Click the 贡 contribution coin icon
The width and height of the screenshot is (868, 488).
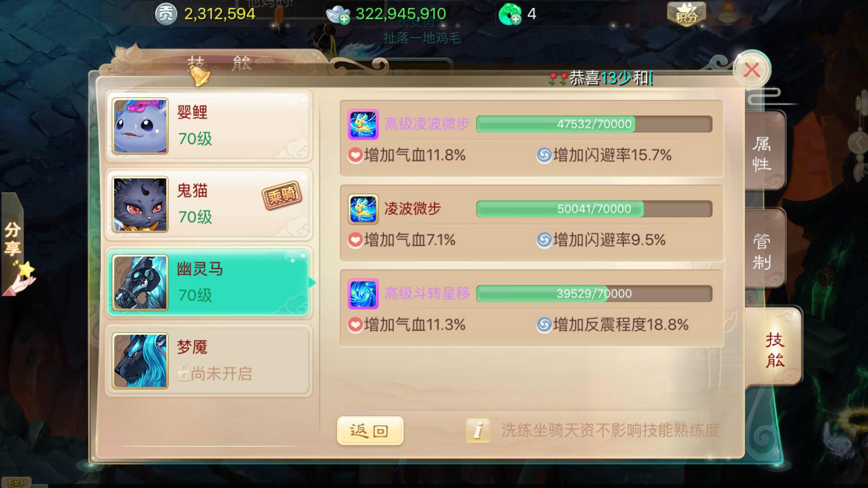(166, 14)
